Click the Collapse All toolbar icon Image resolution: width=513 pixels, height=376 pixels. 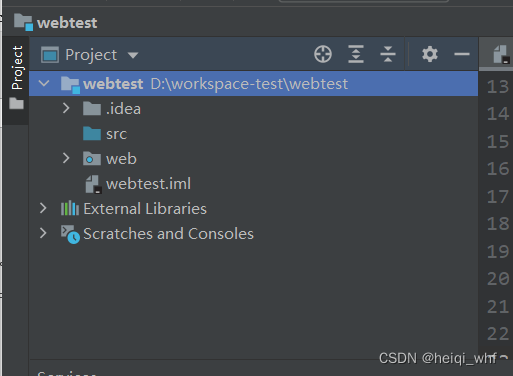click(388, 54)
